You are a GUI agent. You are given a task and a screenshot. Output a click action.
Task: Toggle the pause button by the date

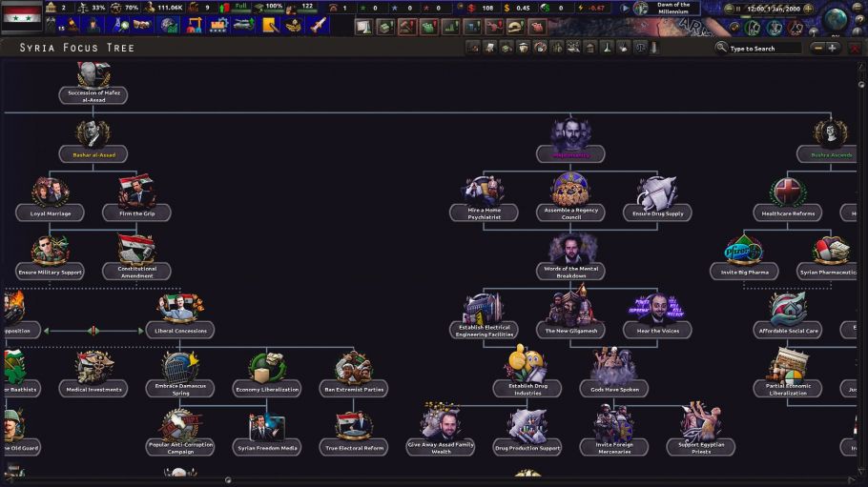click(738, 9)
